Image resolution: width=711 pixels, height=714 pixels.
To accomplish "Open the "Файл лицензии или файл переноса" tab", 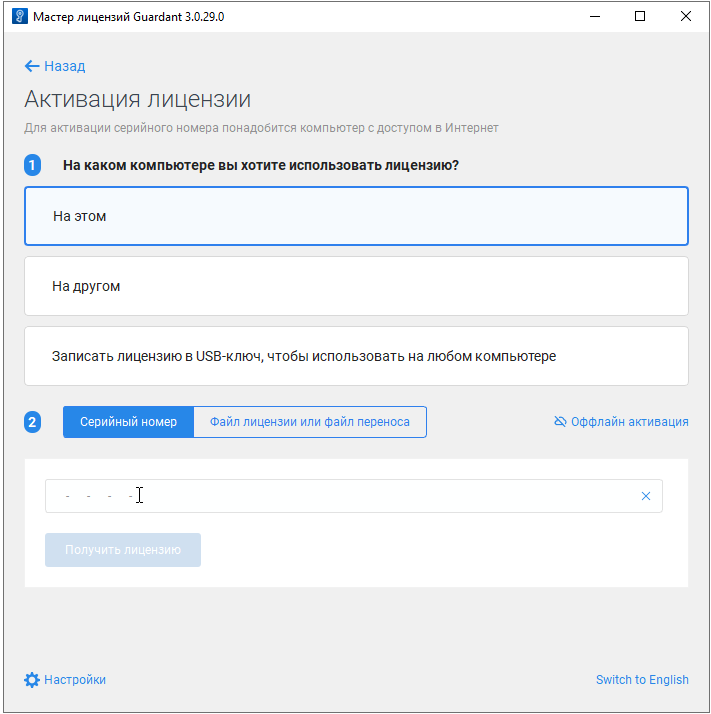I will point(309,422).
